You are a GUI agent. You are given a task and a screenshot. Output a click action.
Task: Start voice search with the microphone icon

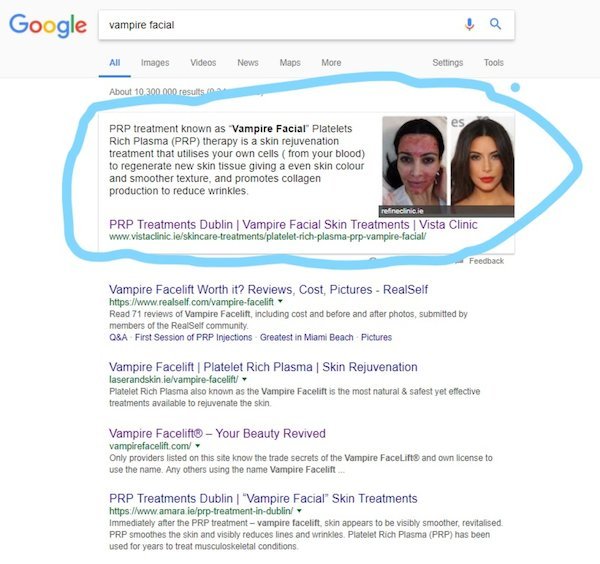(x=470, y=24)
